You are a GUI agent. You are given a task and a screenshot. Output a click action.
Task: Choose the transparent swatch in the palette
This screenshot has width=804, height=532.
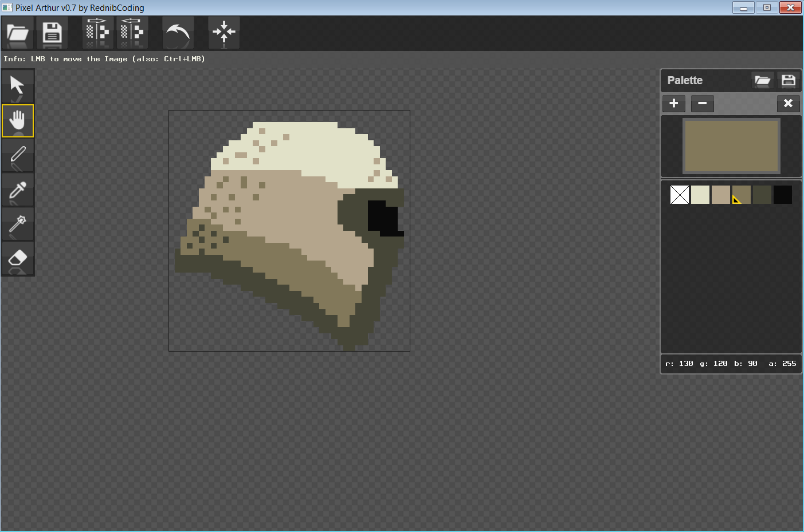click(x=680, y=195)
